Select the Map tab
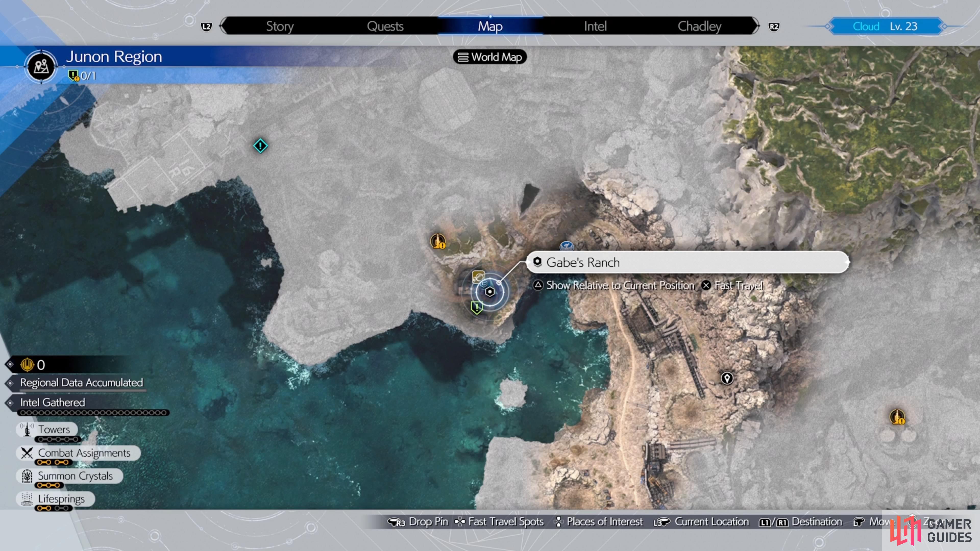This screenshot has height=551, width=980. click(x=490, y=26)
